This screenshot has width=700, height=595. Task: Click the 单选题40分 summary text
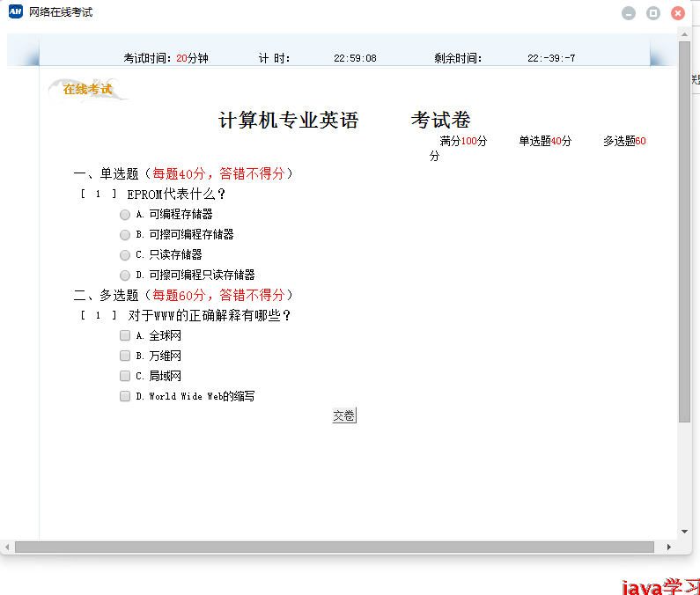coord(545,141)
